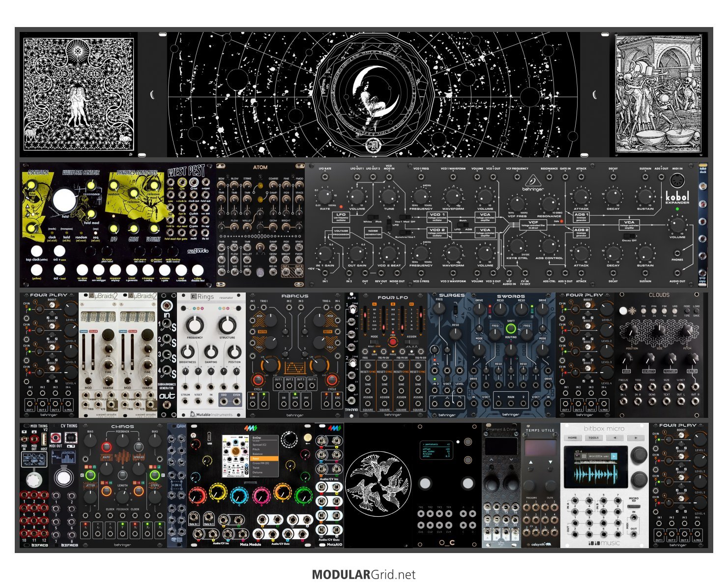The image size is (728, 585).
Task: Click the white encoder knob on MIDI Thing V2
Action: click(x=34, y=480)
